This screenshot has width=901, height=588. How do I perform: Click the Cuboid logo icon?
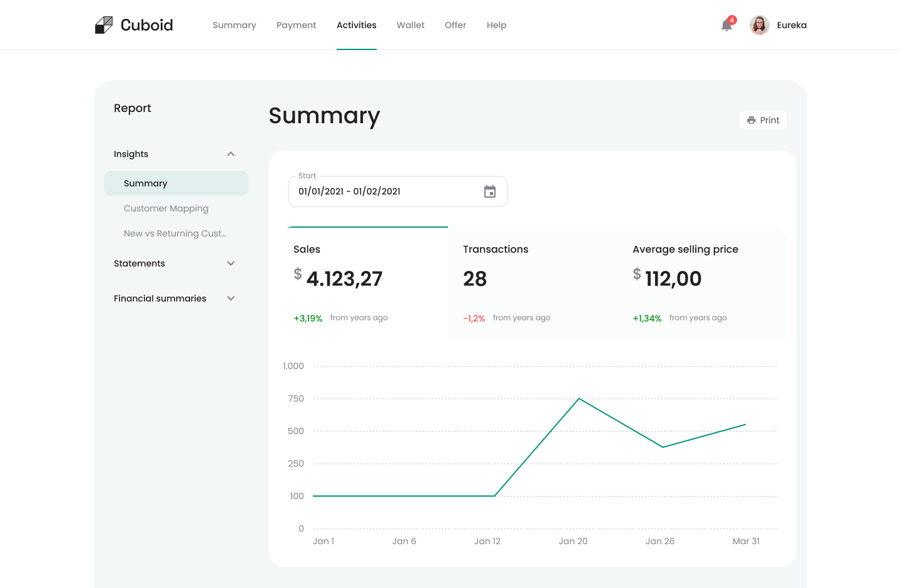[x=104, y=25]
